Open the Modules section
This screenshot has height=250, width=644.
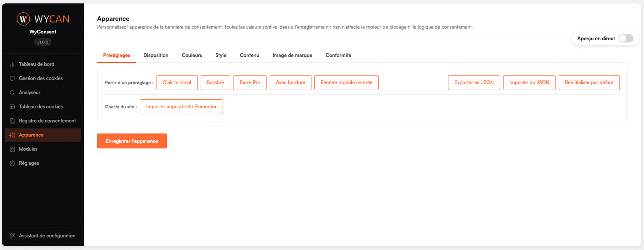(x=43, y=149)
